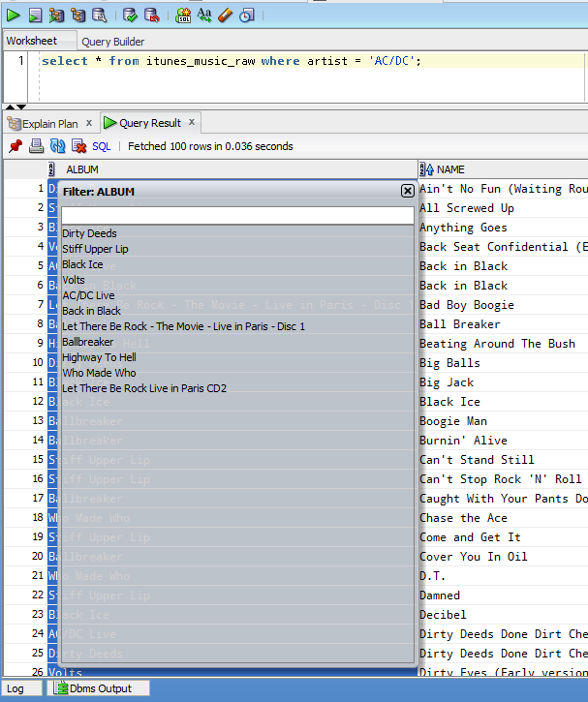Rollback changes with the database undo icon
Viewport: 588px width, 702px height.
152,15
